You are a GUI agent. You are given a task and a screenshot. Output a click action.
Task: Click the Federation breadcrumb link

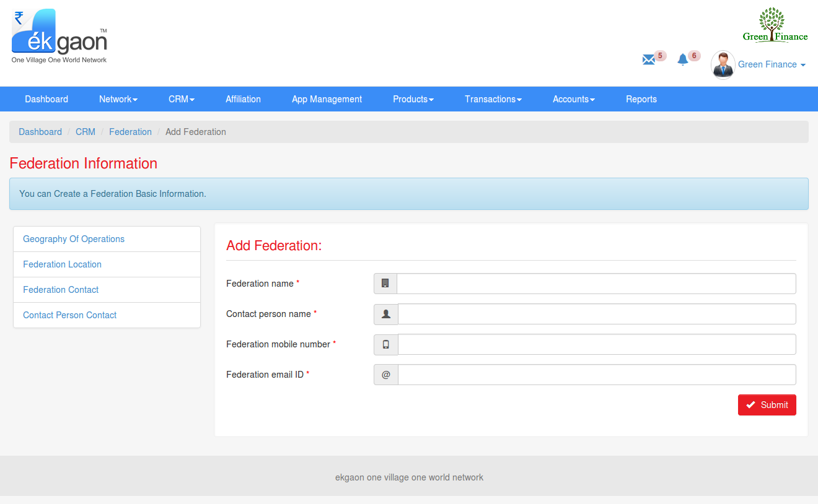(x=130, y=132)
